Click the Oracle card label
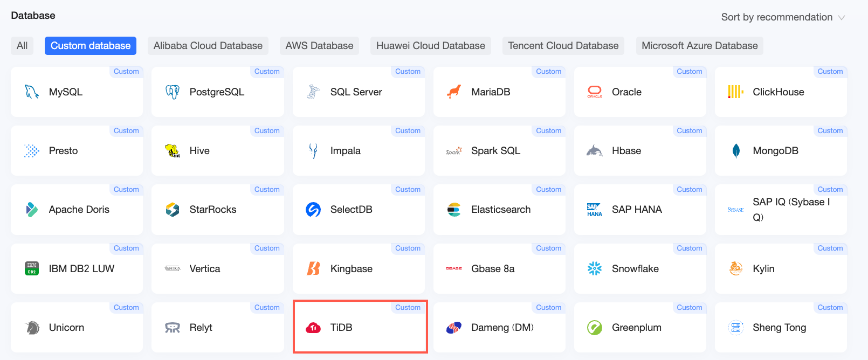This screenshot has height=360, width=868. pyautogui.click(x=626, y=92)
